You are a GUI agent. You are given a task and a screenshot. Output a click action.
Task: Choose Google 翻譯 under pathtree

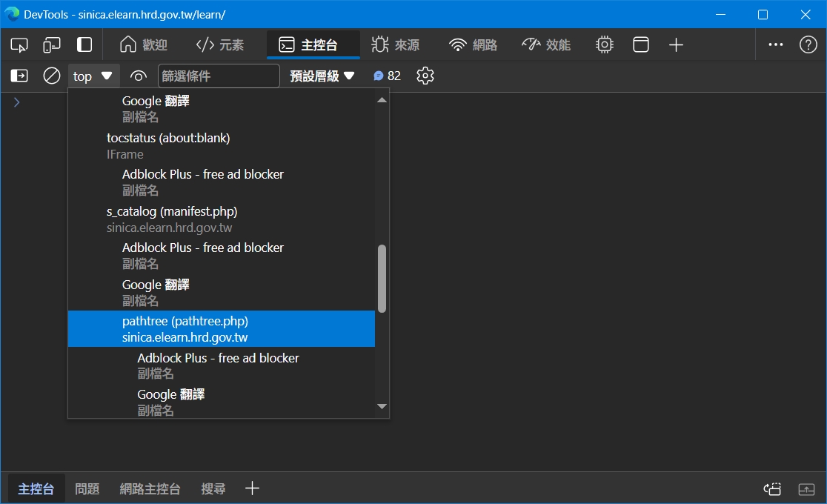pos(222,402)
